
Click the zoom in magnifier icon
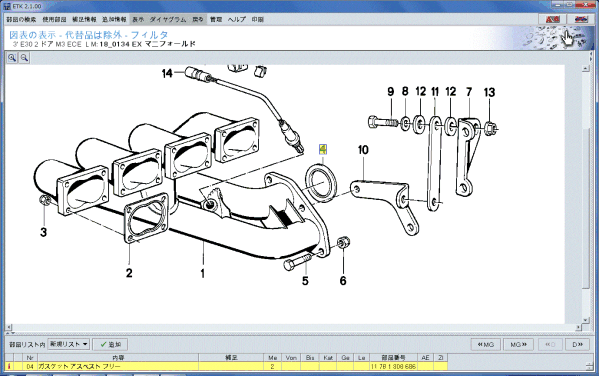pyautogui.click(x=12, y=58)
